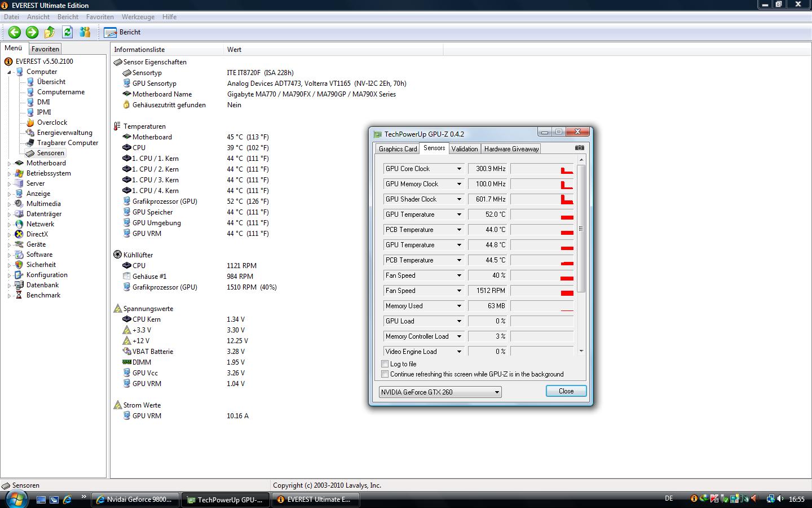
Task: Open GPU Core Clock sensor dropdown
Action: click(x=459, y=169)
